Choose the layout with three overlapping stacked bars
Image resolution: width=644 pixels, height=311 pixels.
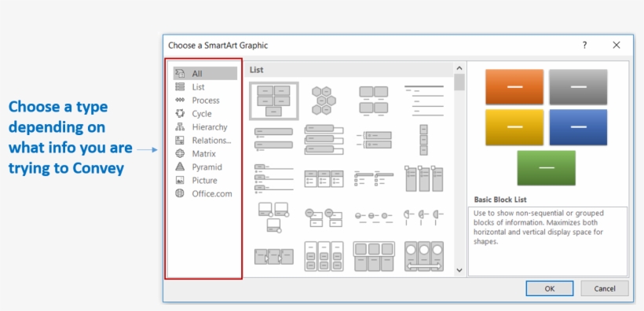[x=324, y=140]
